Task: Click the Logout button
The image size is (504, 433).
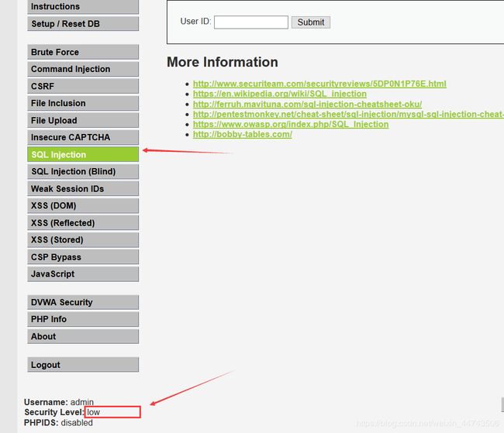Action: click(x=82, y=365)
